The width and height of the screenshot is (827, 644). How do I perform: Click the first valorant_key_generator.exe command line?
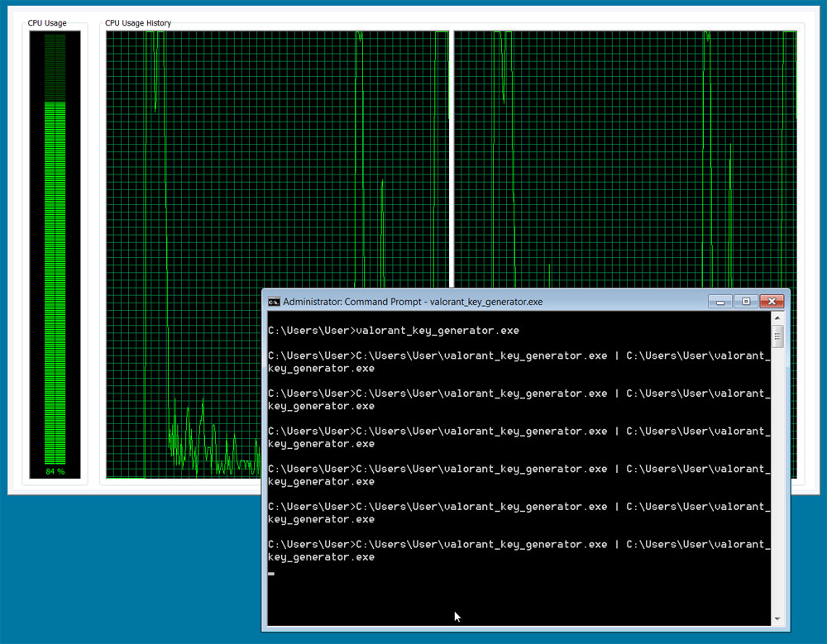(x=394, y=331)
